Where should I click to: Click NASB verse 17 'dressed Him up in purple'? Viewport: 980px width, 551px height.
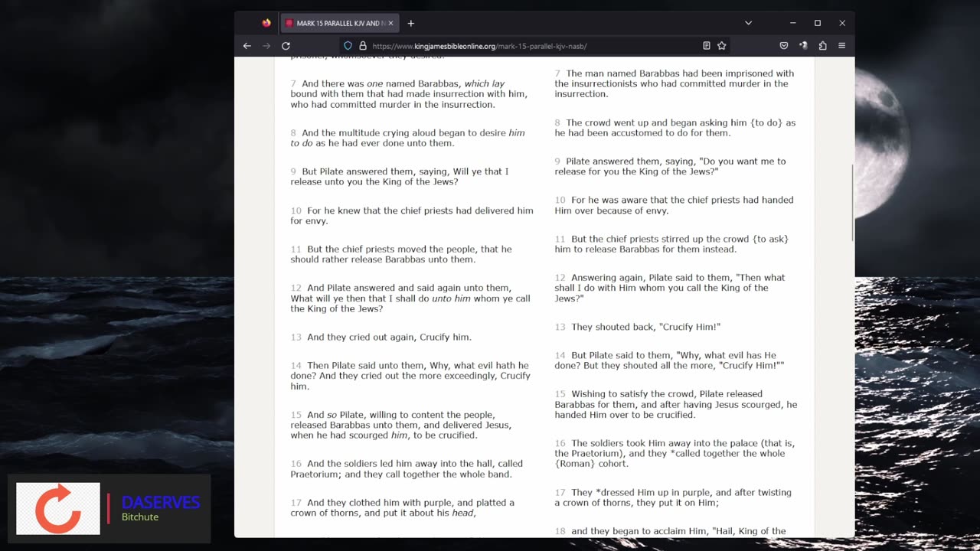tap(673, 497)
